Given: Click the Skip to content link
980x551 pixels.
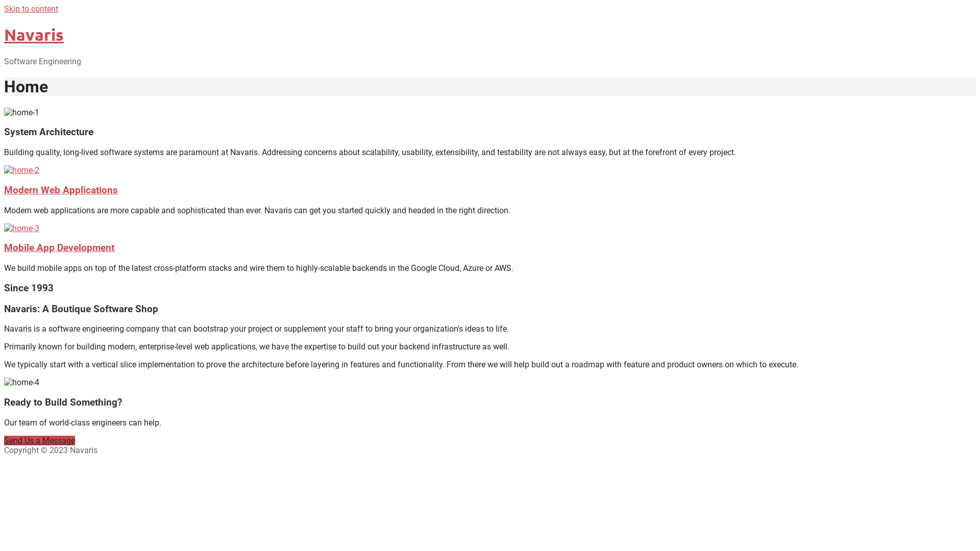Looking at the screenshot, I should pyautogui.click(x=31, y=9).
